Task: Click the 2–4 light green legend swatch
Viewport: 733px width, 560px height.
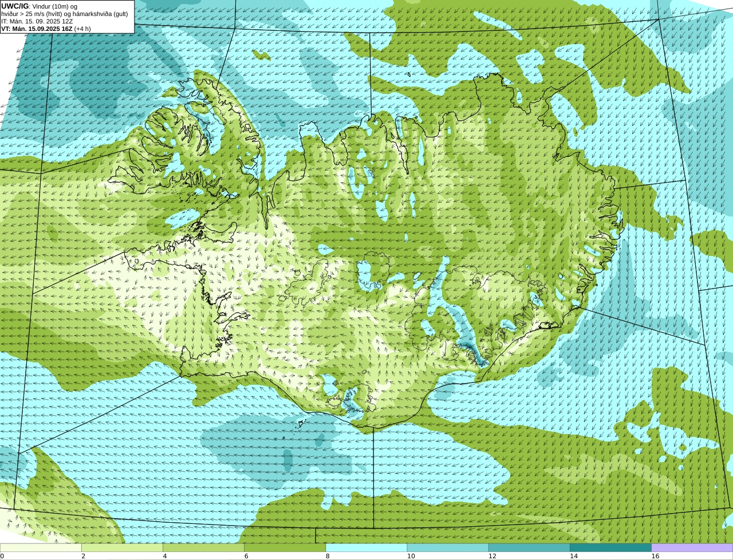Action: tap(122, 547)
